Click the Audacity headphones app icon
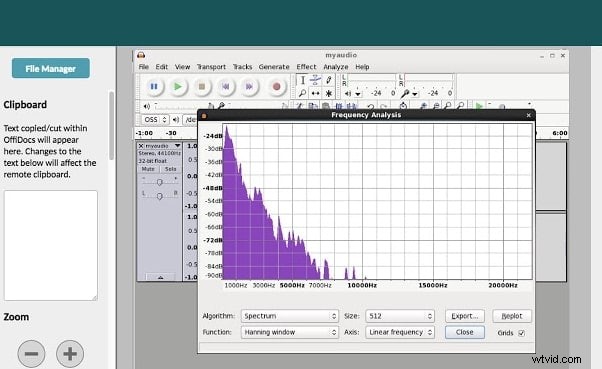 click(x=141, y=55)
